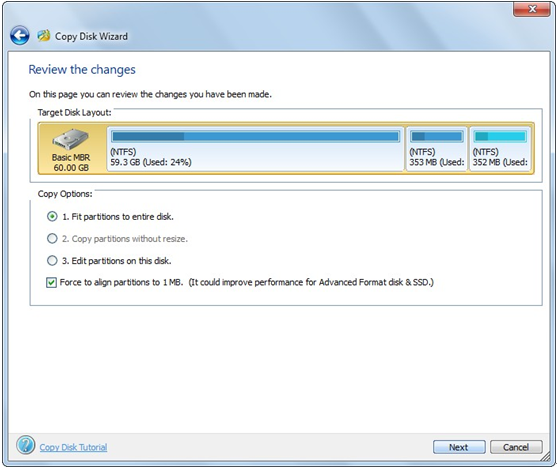Click the Cancel button
The image size is (557, 468).
(x=516, y=447)
